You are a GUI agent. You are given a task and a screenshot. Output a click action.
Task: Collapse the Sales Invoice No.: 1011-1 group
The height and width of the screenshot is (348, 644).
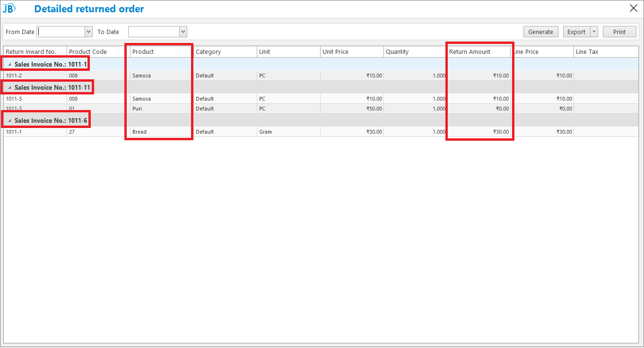10,64
